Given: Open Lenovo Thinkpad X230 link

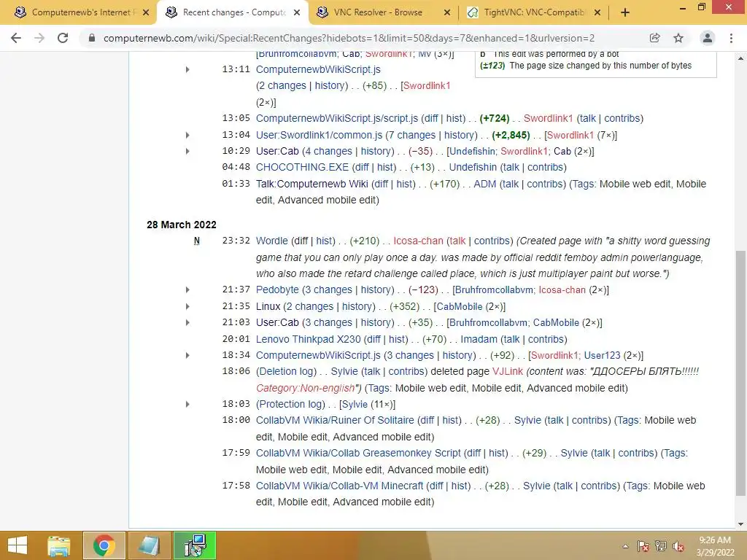Looking at the screenshot, I should point(309,339).
